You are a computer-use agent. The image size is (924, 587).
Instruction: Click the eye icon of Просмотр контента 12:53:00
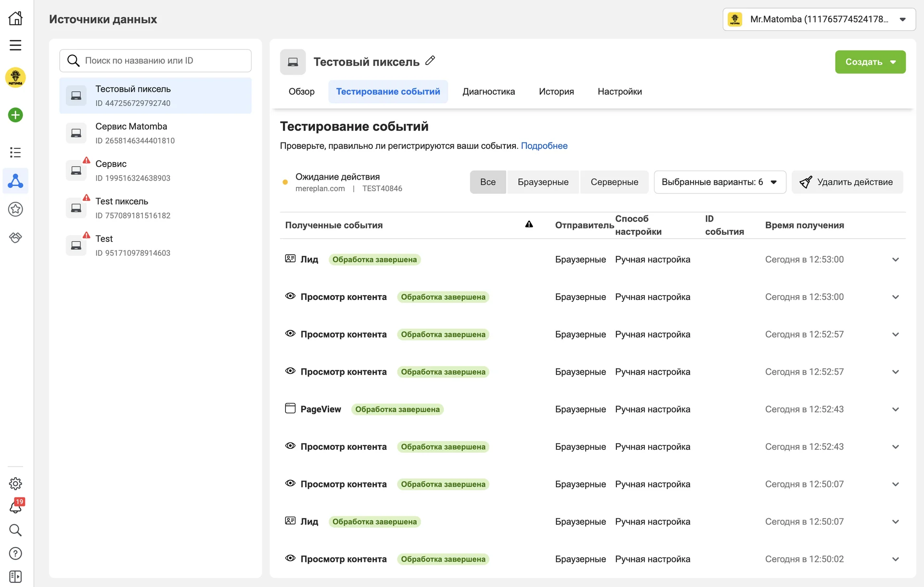[290, 296]
